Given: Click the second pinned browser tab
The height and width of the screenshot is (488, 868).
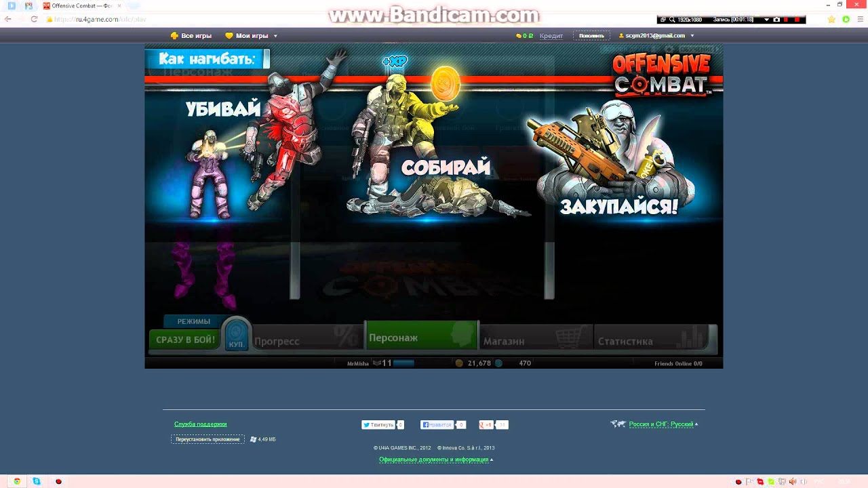Looking at the screenshot, I should pos(28,5).
